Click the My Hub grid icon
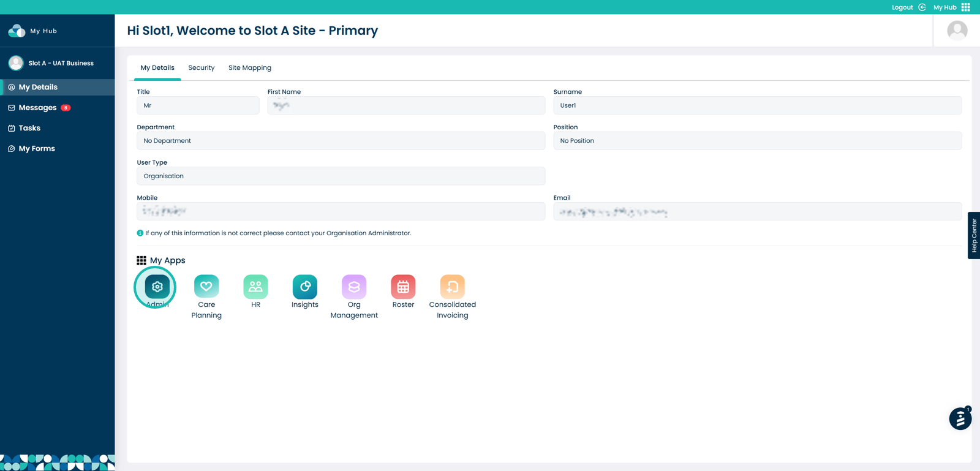The width and height of the screenshot is (980, 471). [965, 7]
